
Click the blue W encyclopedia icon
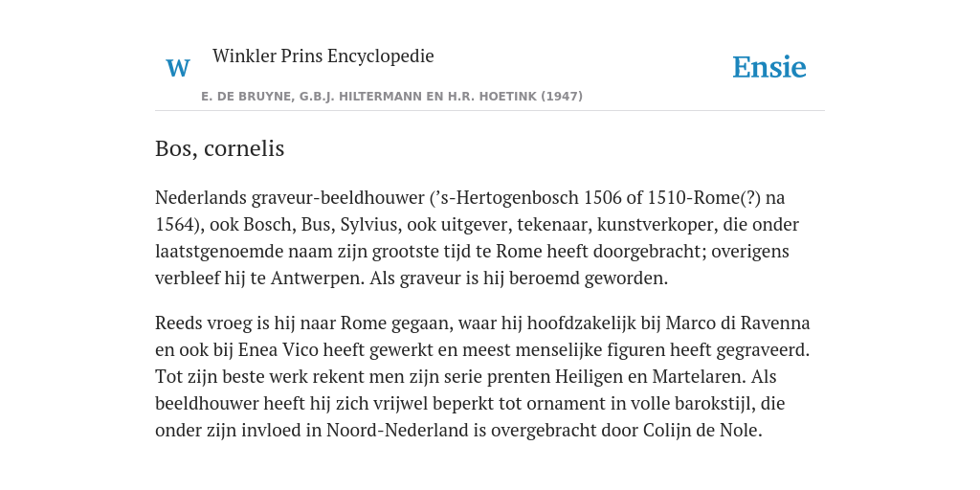pos(178,68)
